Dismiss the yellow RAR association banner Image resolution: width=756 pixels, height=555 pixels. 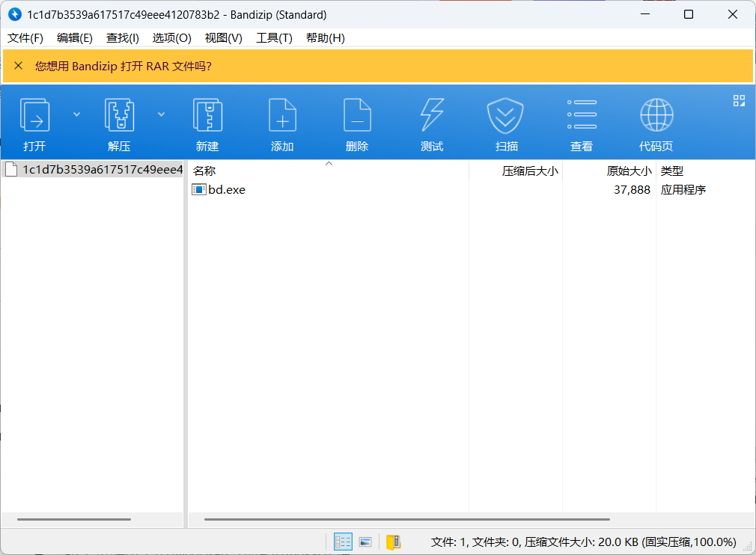click(x=18, y=66)
